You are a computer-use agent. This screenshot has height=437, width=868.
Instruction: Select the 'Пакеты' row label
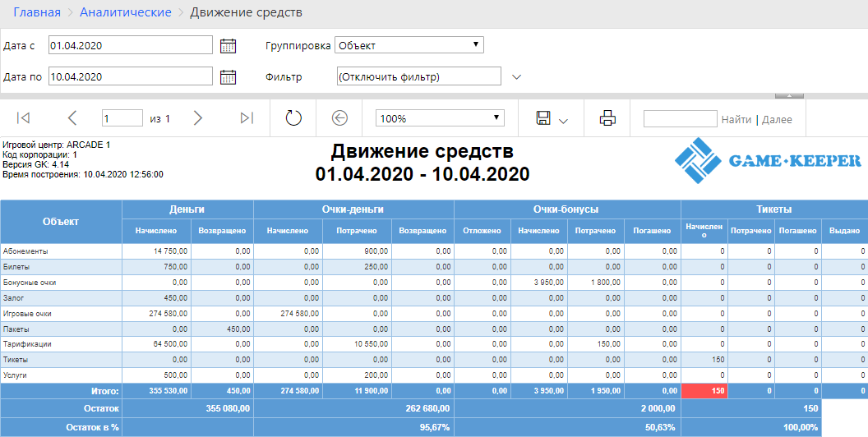16,329
